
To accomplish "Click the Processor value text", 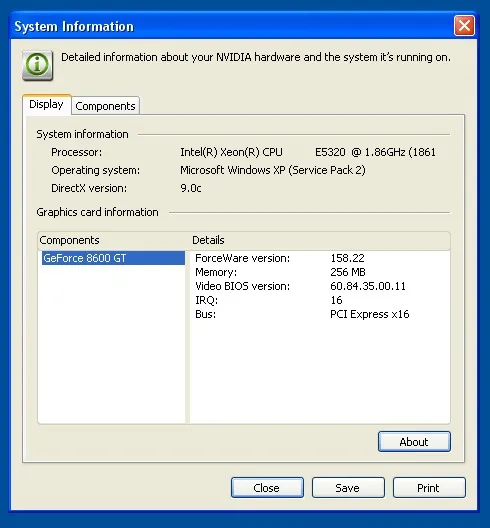I will [308, 152].
